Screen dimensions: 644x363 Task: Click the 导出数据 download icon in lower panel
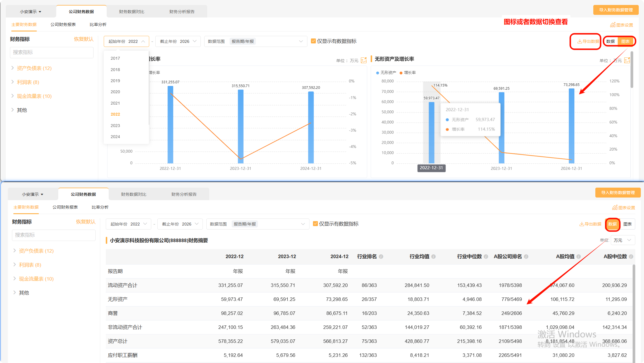(582, 224)
